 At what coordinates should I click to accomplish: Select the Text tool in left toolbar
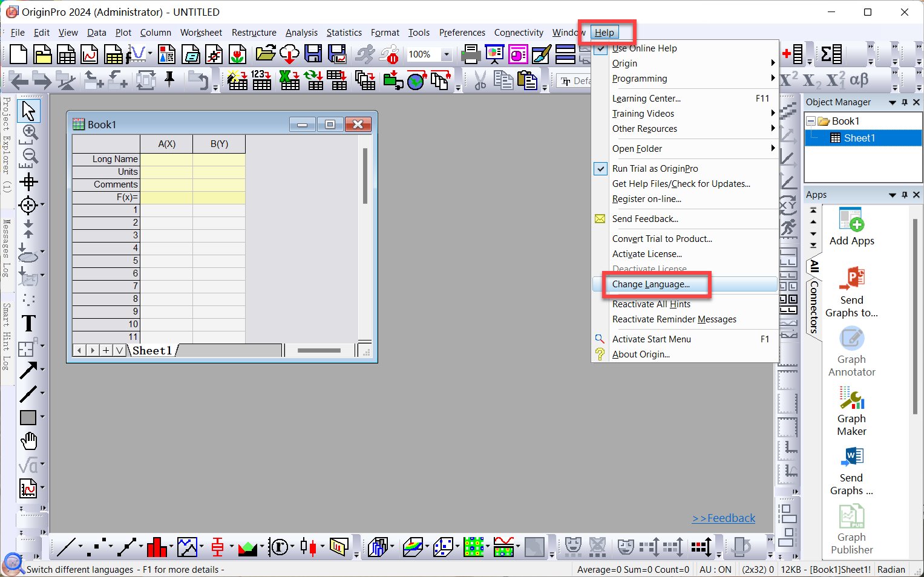pyautogui.click(x=28, y=324)
